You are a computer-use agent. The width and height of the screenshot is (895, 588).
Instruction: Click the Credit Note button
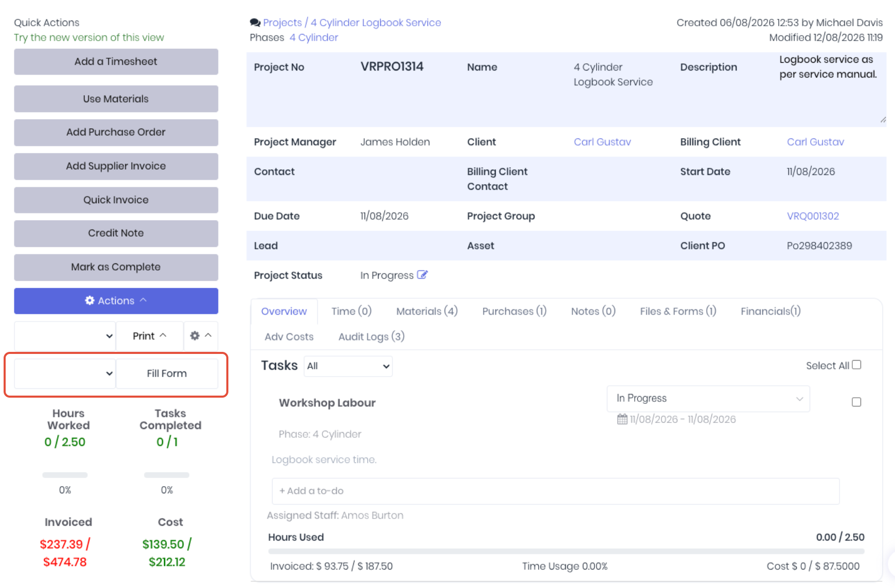(116, 233)
